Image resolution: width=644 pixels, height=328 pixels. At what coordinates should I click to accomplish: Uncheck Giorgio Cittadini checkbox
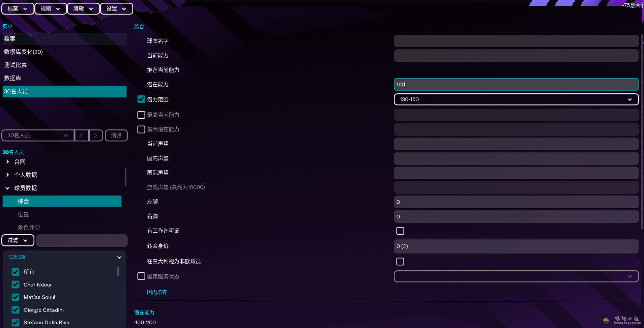[16, 310]
